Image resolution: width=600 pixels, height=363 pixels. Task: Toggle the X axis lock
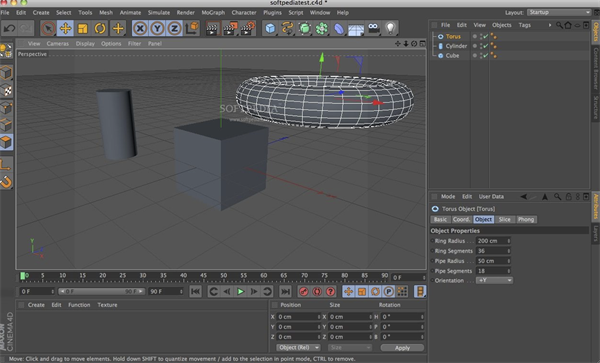pyautogui.click(x=140, y=28)
